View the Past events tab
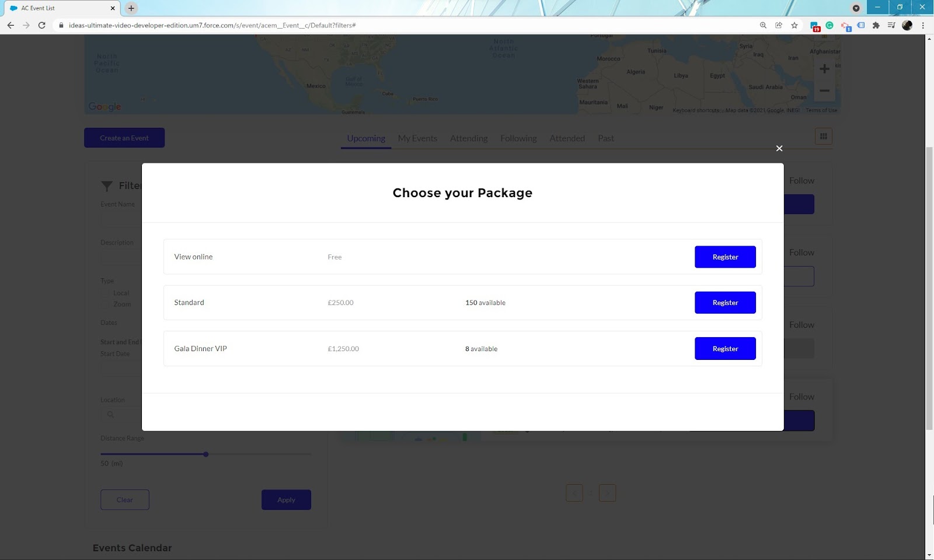Image resolution: width=934 pixels, height=560 pixels. (606, 138)
